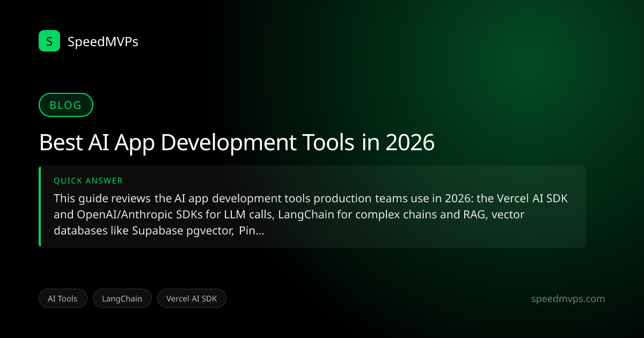Click the SpeedMVPs brand name
Screen dimensions: 644x338
[x=103, y=41]
